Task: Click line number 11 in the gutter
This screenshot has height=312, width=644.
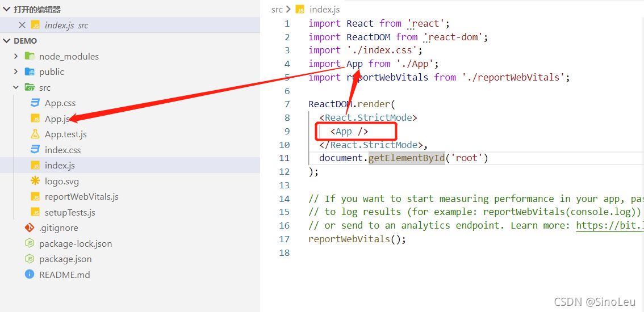Action: click(284, 158)
